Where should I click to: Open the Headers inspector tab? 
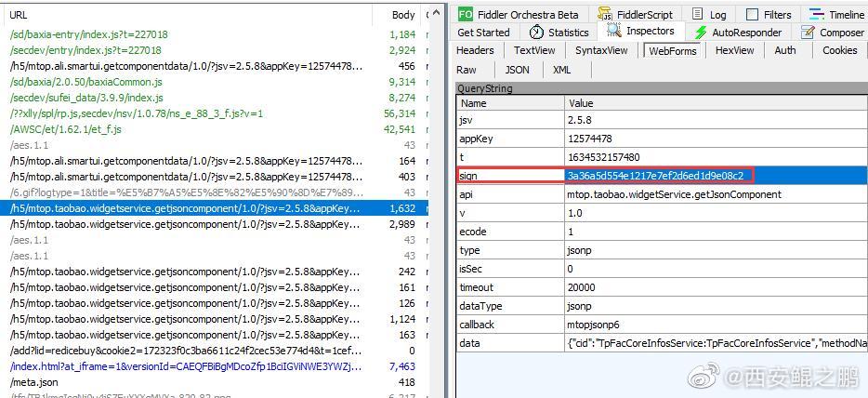click(475, 50)
